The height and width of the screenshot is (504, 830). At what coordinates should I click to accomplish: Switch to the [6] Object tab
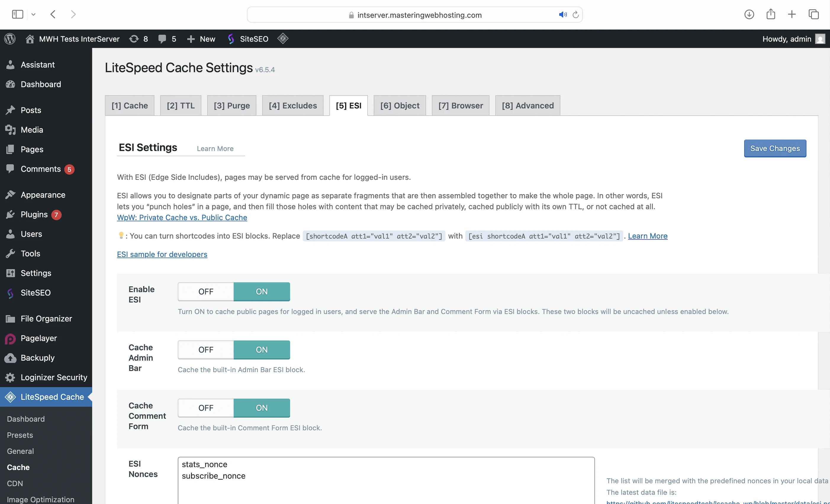pyautogui.click(x=400, y=106)
